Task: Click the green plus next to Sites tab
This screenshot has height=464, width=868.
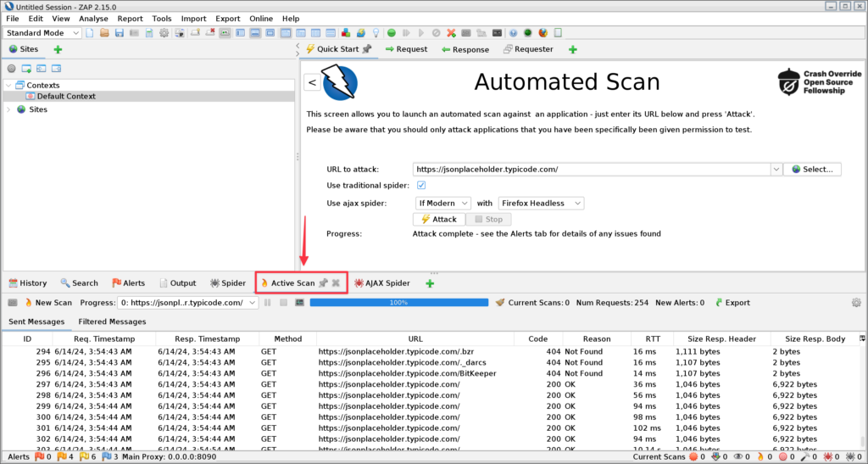Action: tap(58, 49)
